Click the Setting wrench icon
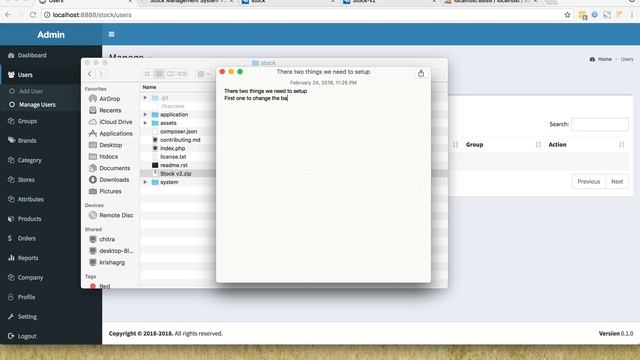Viewport: 640px width, 360px height. tap(11, 316)
